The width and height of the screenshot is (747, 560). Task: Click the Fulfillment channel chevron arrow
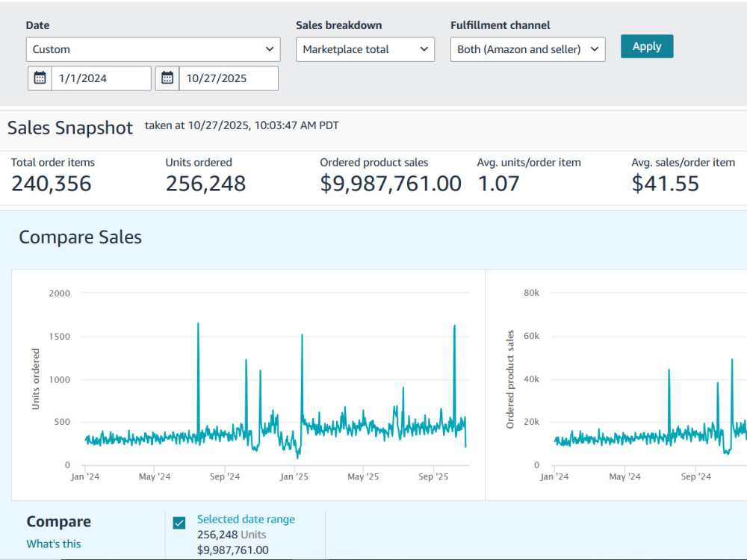595,49
